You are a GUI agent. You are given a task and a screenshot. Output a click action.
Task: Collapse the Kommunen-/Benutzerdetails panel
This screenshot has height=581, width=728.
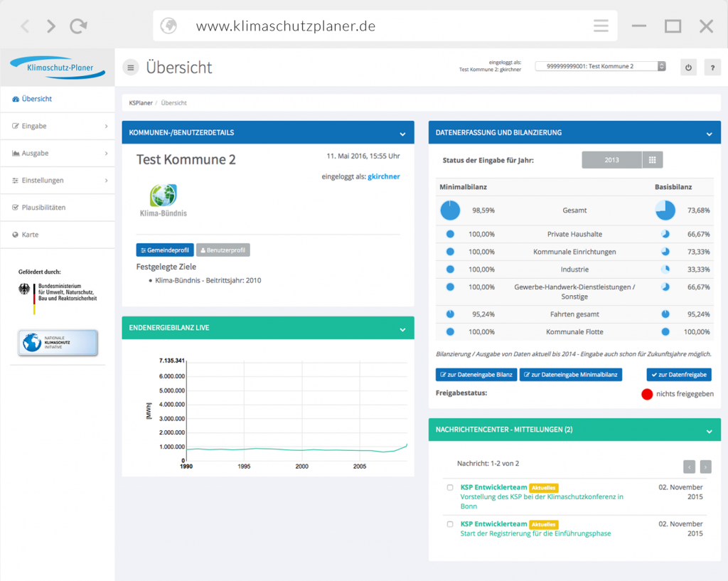[x=402, y=133]
